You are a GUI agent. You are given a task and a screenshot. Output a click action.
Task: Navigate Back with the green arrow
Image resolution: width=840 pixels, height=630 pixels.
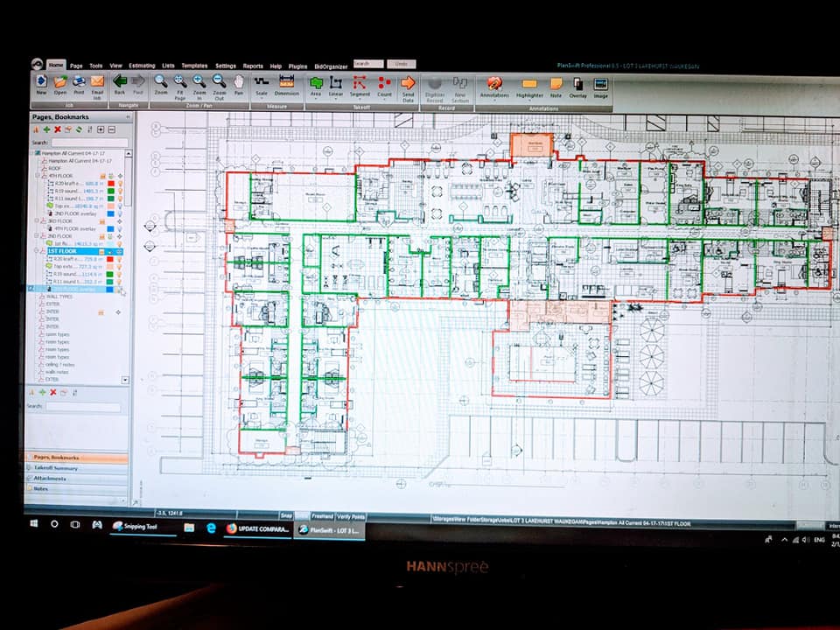point(120,81)
